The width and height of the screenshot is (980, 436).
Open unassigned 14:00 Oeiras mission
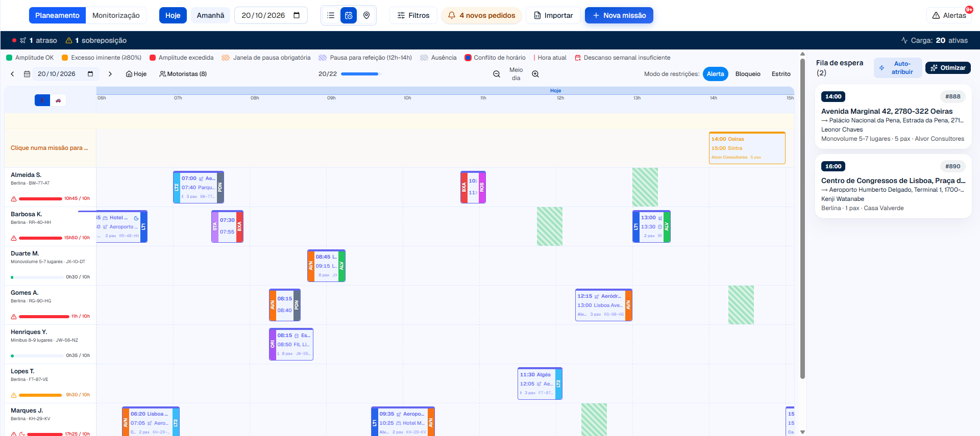747,148
